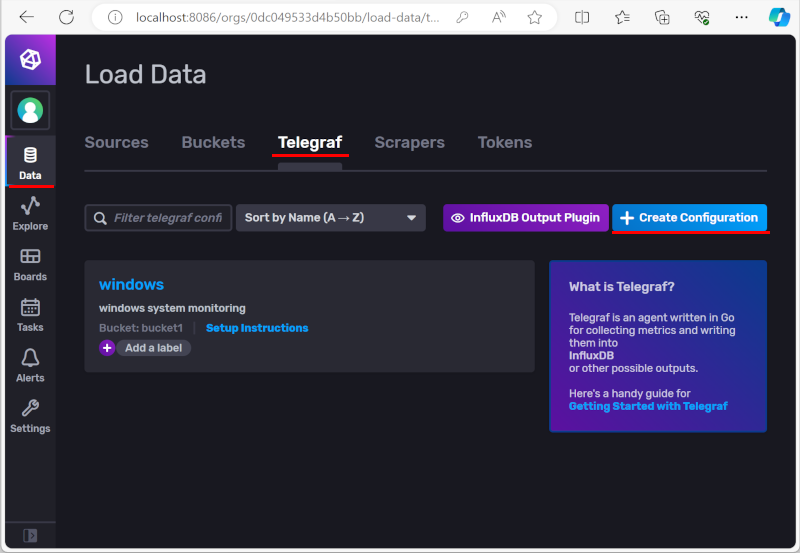
Task: Switch to the Sources tab
Action: [x=116, y=142]
